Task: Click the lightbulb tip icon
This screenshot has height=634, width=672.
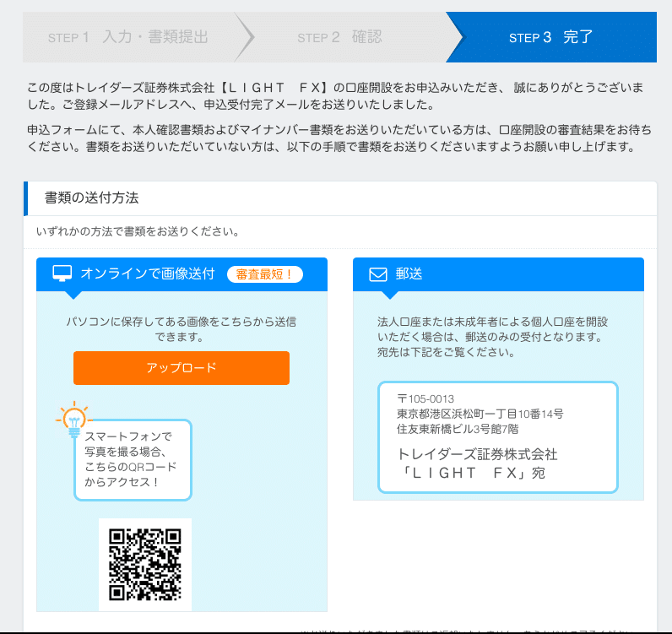Action: (x=73, y=420)
